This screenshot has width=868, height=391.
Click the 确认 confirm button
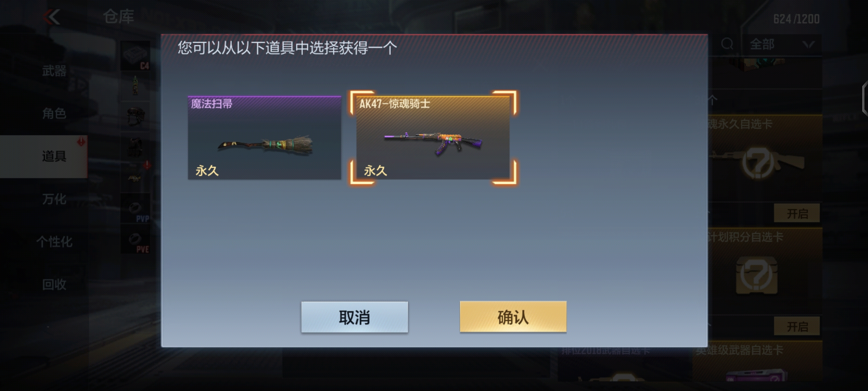(x=513, y=317)
